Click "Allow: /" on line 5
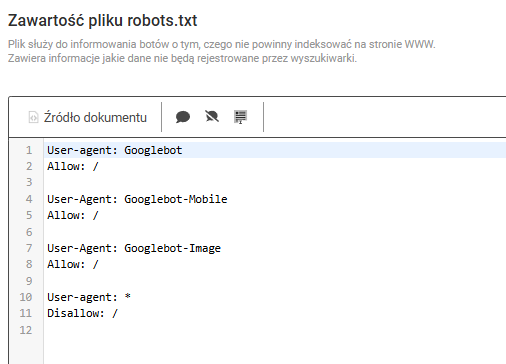Image resolution: width=506 pixels, height=364 pixels. click(x=73, y=215)
